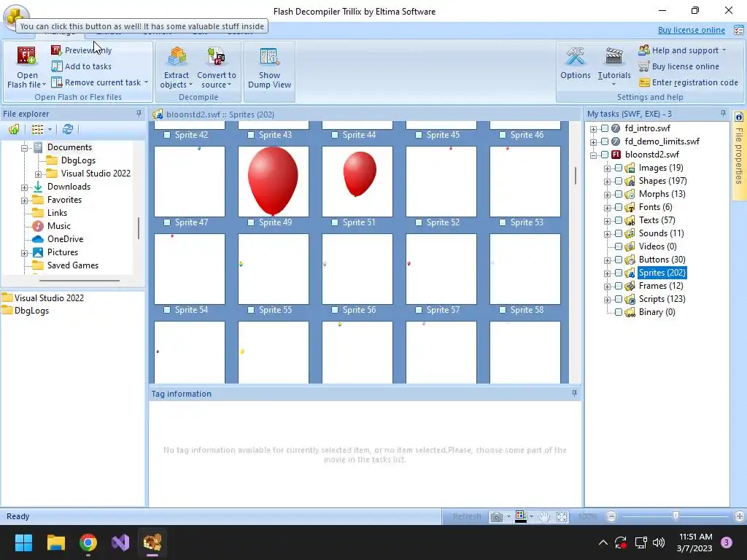This screenshot has height=560, width=747.
Task: Check the Sprite 47 checkbox
Action: pos(167,222)
